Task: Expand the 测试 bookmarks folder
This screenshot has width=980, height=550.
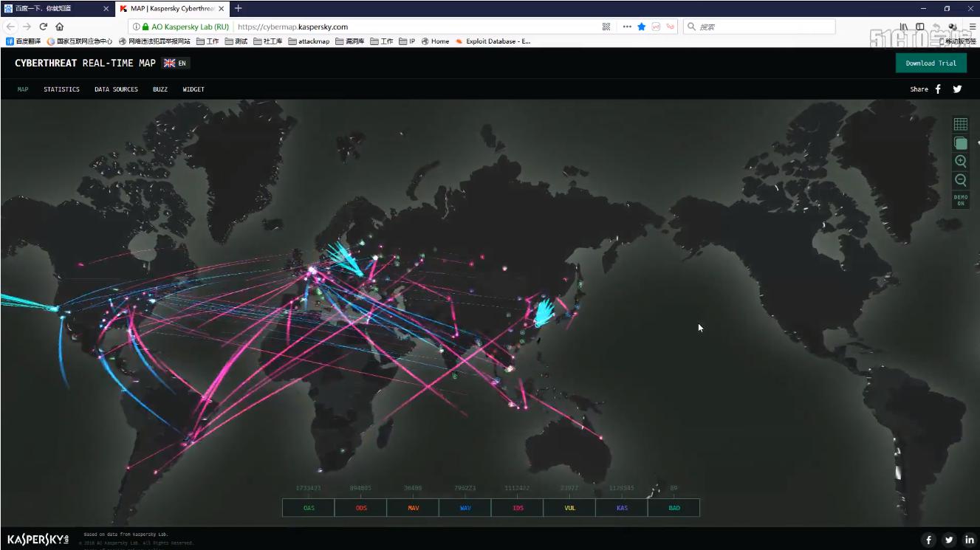Action: (236, 41)
